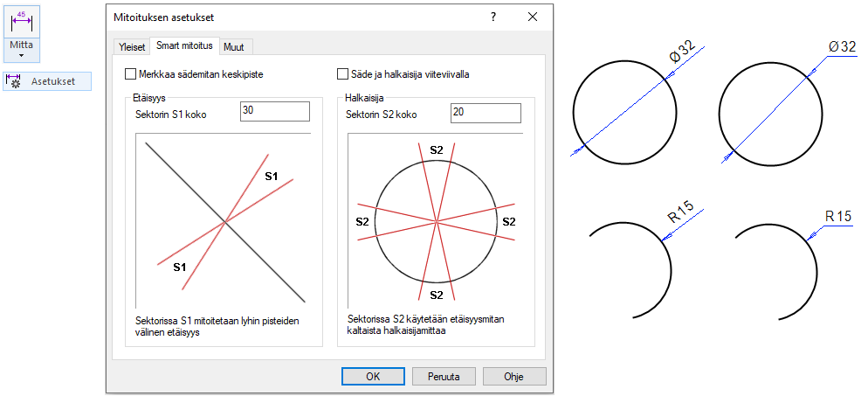
Task: Select the Smart mitoitus tab
Action: pyautogui.click(x=184, y=46)
